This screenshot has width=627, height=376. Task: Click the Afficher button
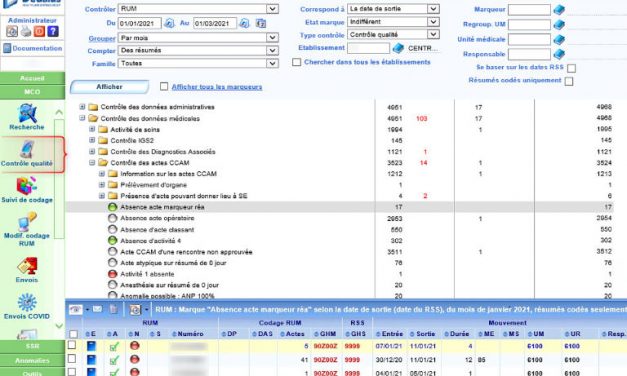pos(110,87)
